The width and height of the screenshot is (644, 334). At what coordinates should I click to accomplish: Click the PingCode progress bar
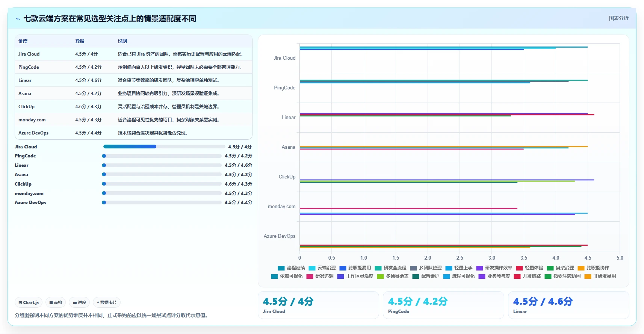[x=162, y=156]
